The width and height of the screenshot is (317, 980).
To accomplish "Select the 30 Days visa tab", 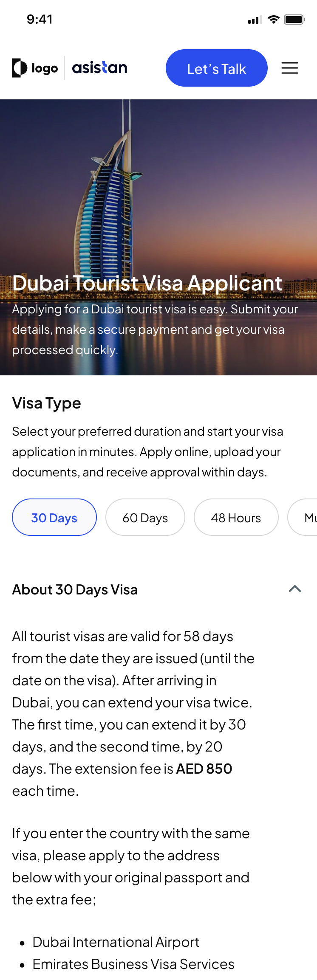I will tap(54, 518).
